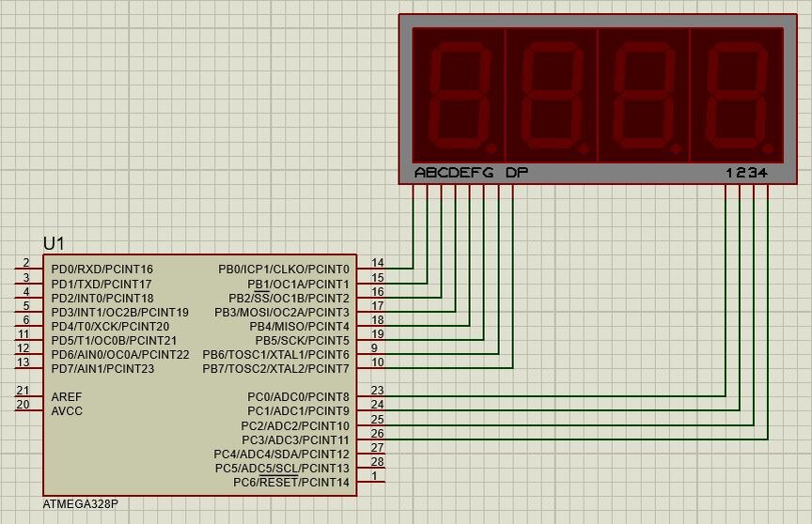Click pin number 23 on the microcontroller
812x524 pixels.
[378, 390]
